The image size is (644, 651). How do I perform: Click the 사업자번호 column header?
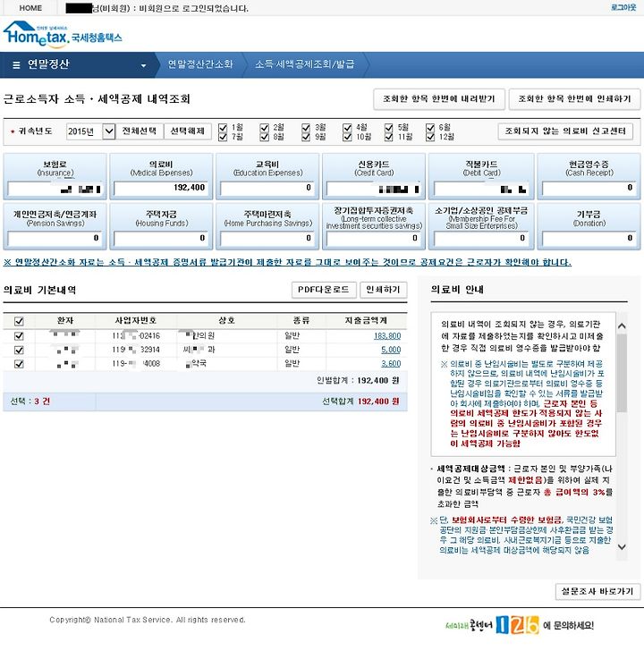[x=136, y=320]
